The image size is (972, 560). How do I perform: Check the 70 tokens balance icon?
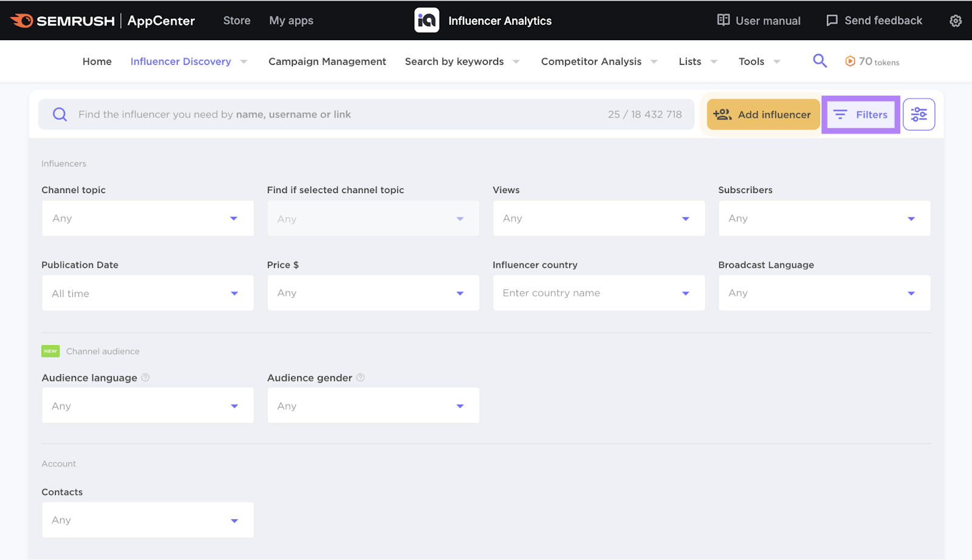tap(849, 61)
